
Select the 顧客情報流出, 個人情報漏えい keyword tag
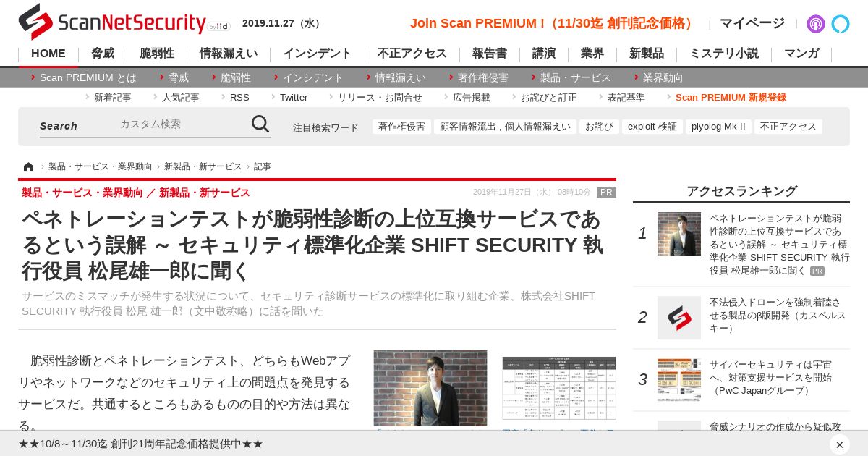505,127
